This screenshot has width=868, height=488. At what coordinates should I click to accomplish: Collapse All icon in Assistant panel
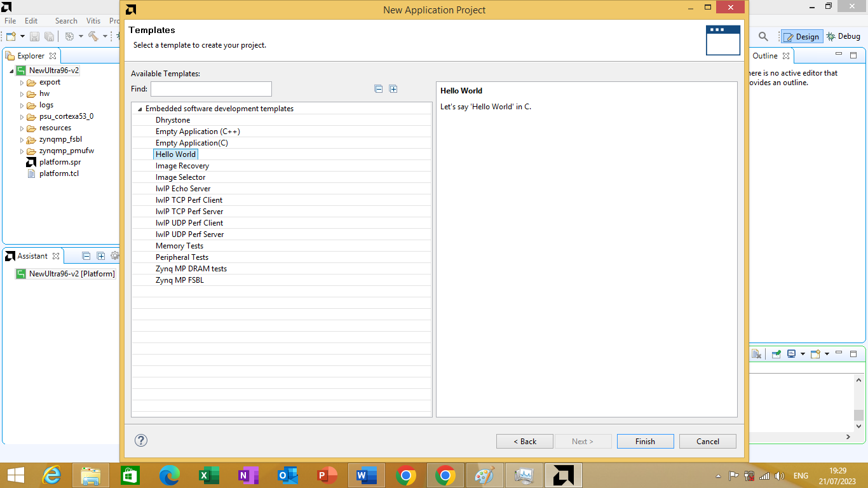(x=86, y=256)
